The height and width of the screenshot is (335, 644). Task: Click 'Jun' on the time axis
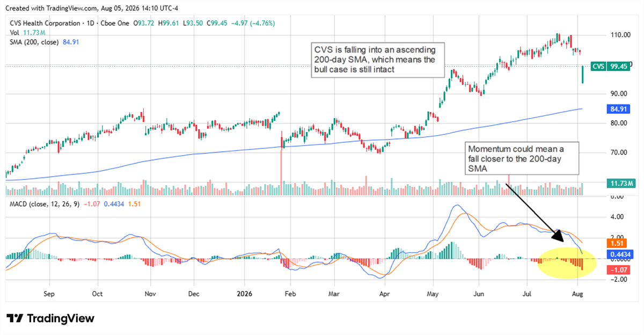coord(480,294)
